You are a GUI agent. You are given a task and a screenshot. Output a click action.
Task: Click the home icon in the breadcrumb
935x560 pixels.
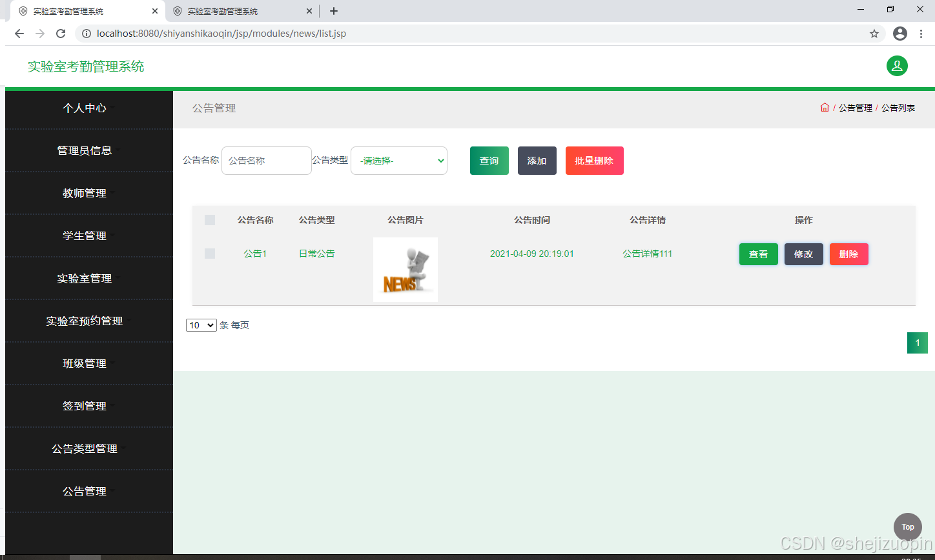(825, 108)
